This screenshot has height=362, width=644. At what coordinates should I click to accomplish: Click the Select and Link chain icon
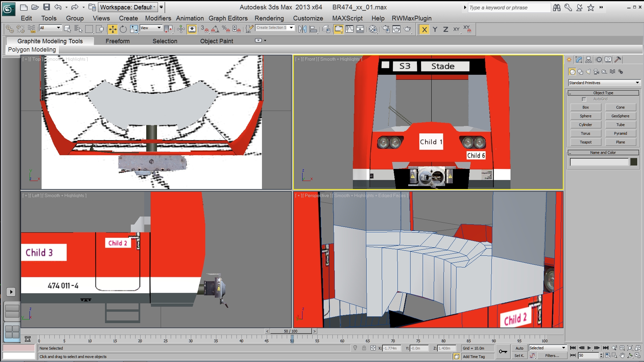click(x=10, y=29)
